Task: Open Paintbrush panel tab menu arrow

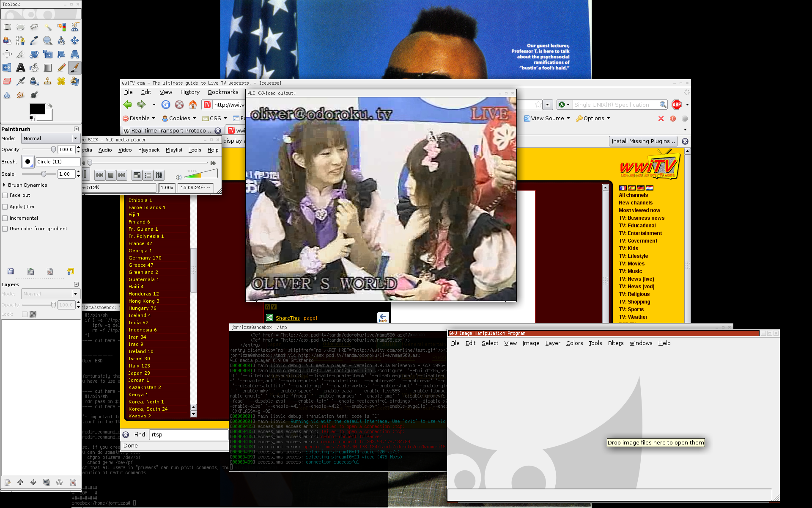Action: click(x=76, y=129)
